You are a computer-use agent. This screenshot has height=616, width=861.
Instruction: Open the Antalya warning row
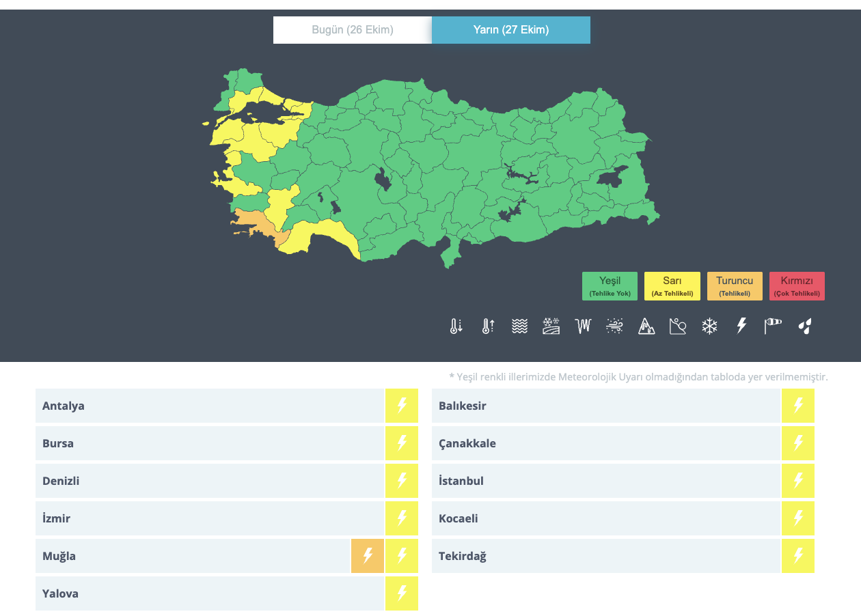[x=227, y=406]
